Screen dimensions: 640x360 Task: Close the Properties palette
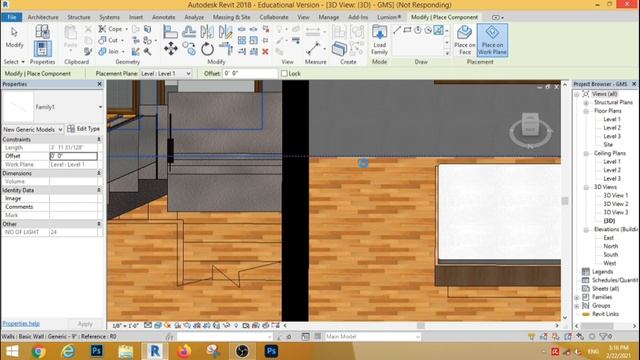(x=100, y=84)
